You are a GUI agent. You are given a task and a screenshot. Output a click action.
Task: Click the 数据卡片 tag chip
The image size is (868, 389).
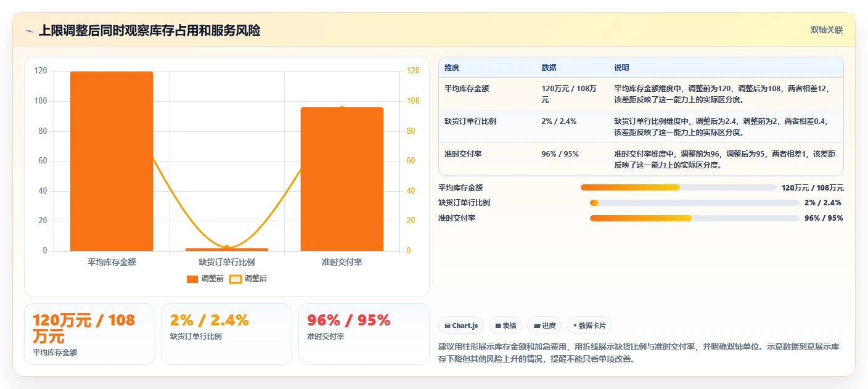pyautogui.click(x=589, y=326)
